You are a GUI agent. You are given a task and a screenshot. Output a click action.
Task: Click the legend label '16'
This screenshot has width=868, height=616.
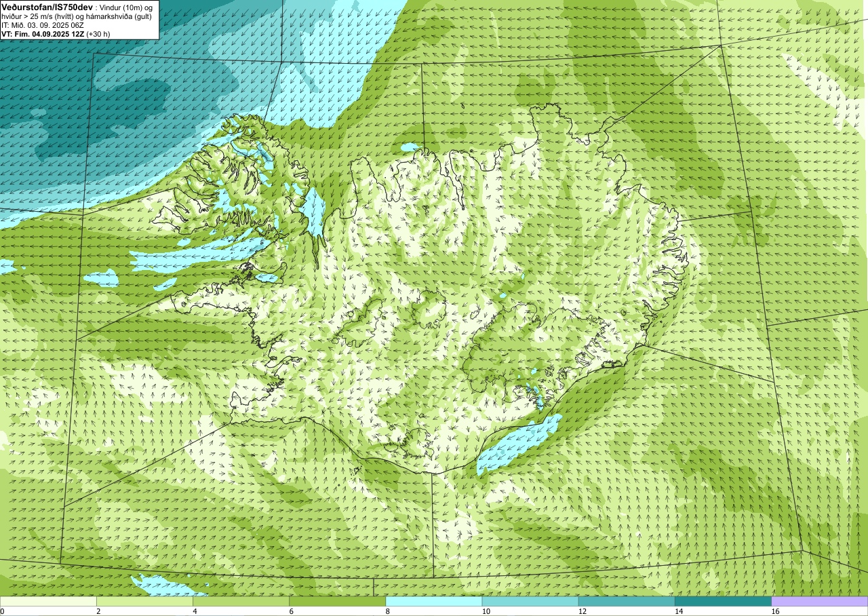pyautogui.click(x=775, y=611)
